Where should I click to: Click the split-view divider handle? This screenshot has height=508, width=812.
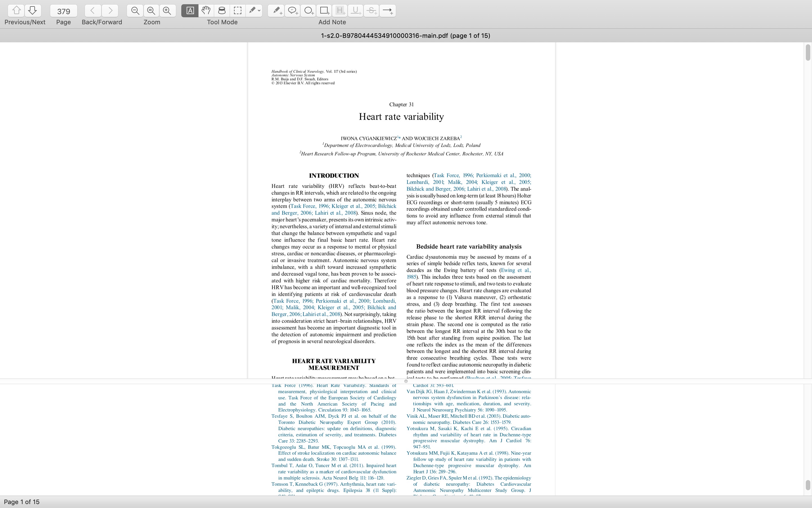click(406, 381)
